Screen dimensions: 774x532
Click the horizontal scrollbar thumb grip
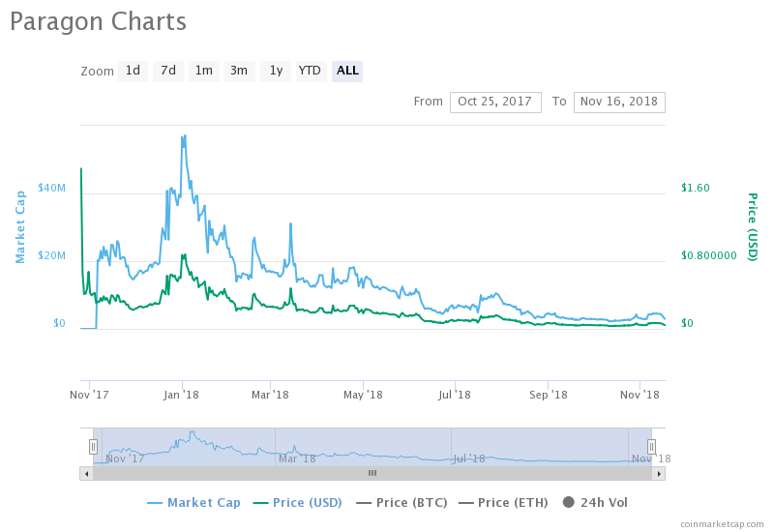(x=372, y=474)
